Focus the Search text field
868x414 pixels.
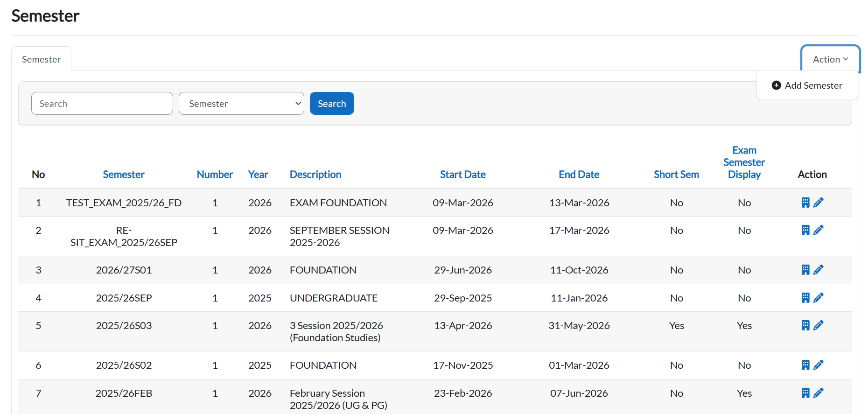[x=102, y=104]
